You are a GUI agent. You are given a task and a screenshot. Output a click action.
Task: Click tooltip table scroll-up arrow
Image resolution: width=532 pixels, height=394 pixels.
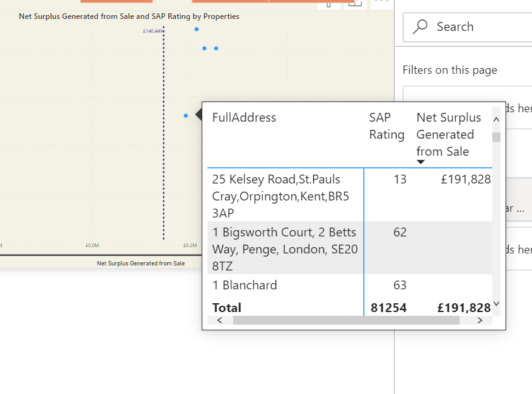(496, 119)
